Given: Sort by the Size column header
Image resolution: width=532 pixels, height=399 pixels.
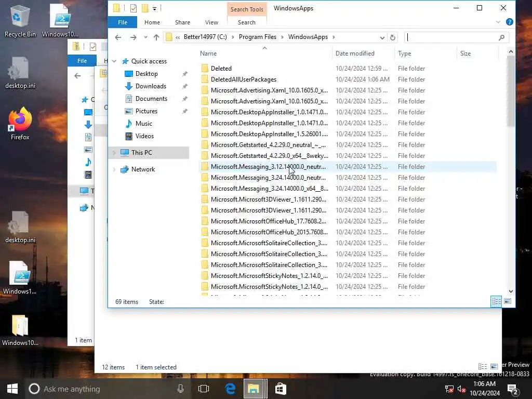Looking at the screenshot, I should pyautogui.click(x=478, y=54).
